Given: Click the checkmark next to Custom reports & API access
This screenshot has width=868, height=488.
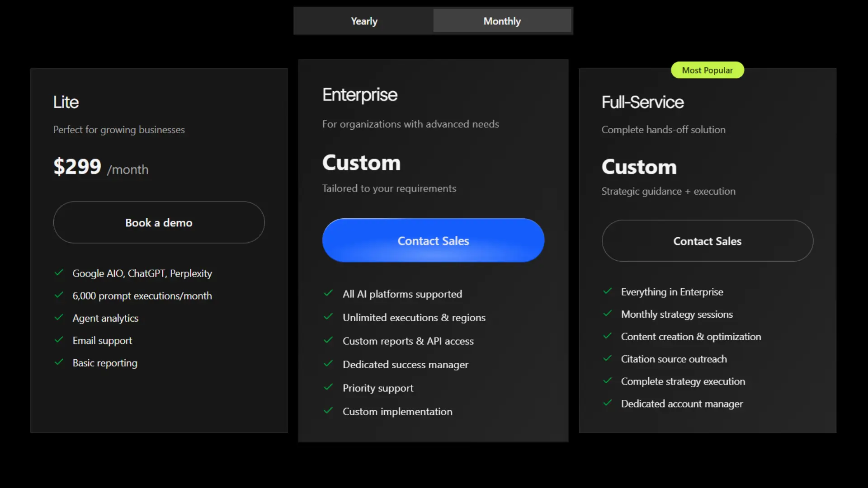Looking at the screenshot, I should [328, 340].
